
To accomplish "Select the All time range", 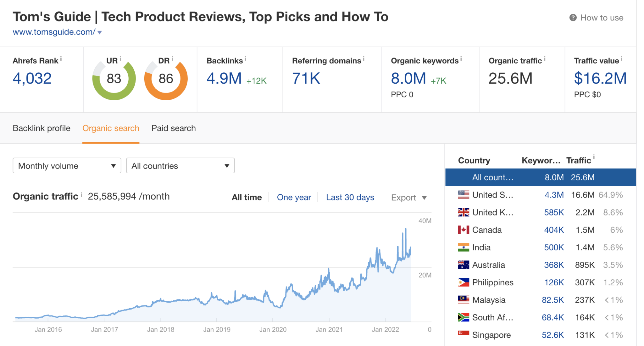I will coord(247,198).
